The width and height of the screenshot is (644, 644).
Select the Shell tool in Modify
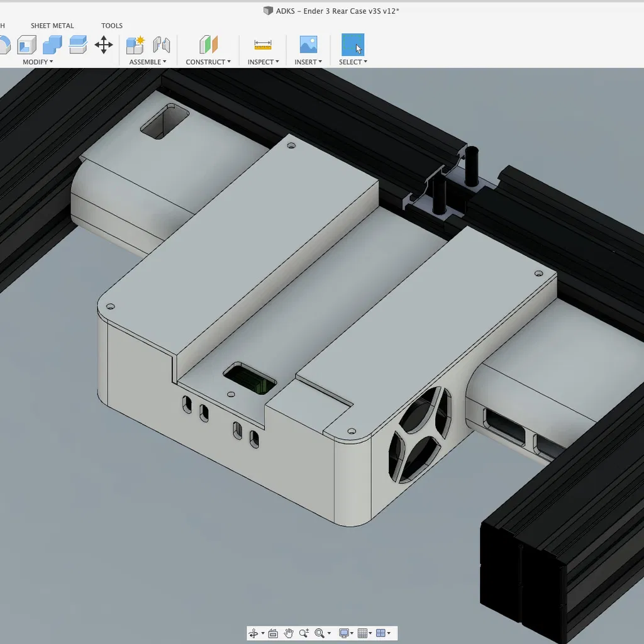tap(27, 45)
